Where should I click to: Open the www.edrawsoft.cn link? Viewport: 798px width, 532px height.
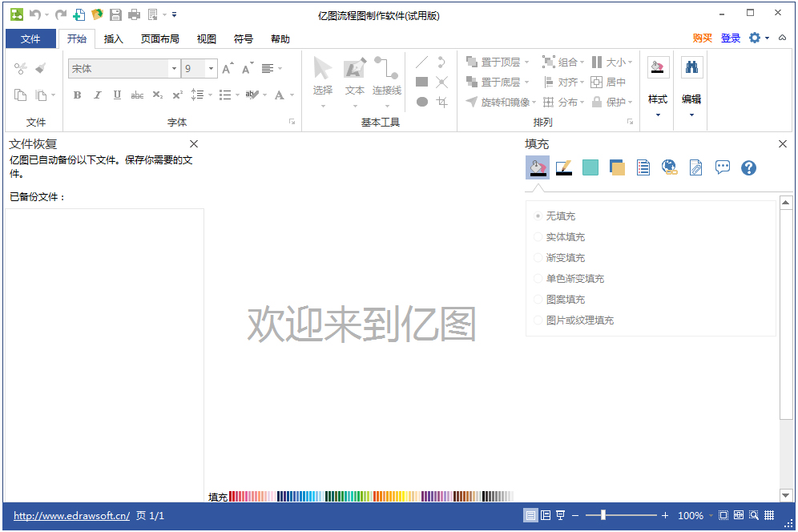pyautogui.click(x=72, y=516)
